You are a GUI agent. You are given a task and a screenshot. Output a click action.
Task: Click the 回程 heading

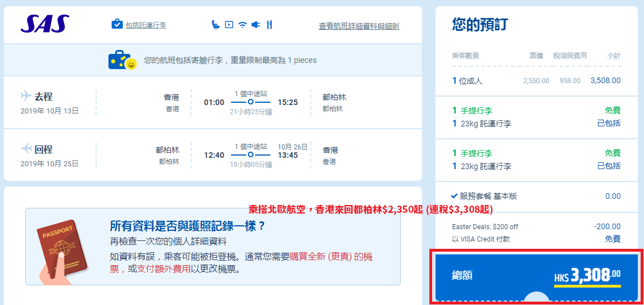(43, 149)
